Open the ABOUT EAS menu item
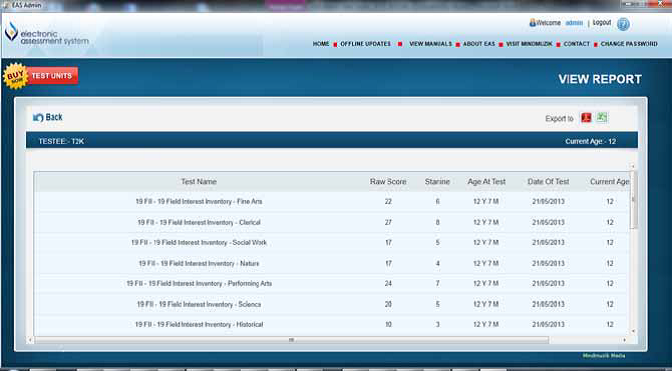The width and height of the screenshot is (672, 371). tap(479, 44)
